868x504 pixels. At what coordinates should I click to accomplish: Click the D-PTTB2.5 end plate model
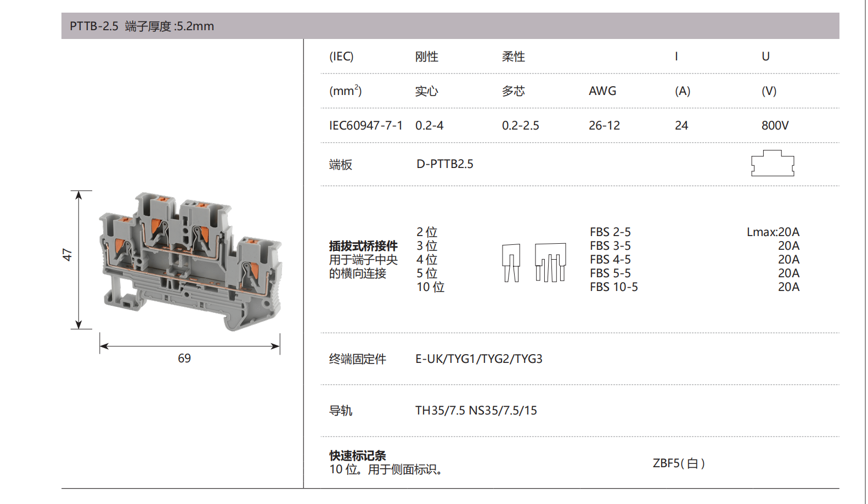[444, 164]
